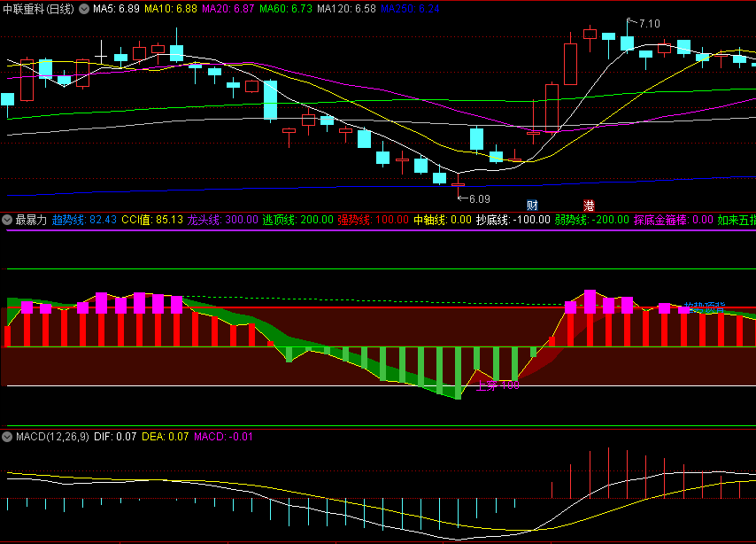
Task: Click the 逃顶线: 200.00 label
Action: click(298, 220)
